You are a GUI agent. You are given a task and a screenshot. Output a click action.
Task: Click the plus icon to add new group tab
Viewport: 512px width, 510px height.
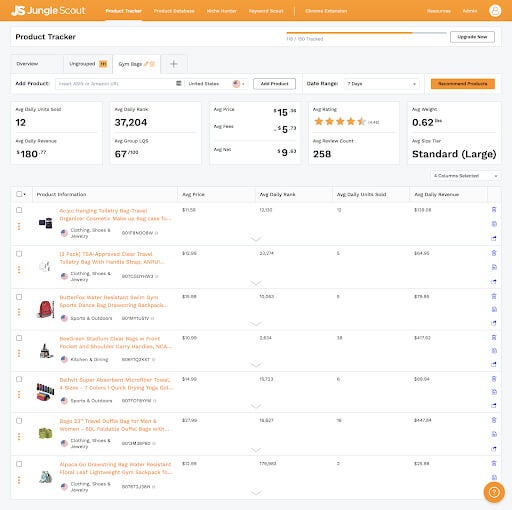click(174, 64)
